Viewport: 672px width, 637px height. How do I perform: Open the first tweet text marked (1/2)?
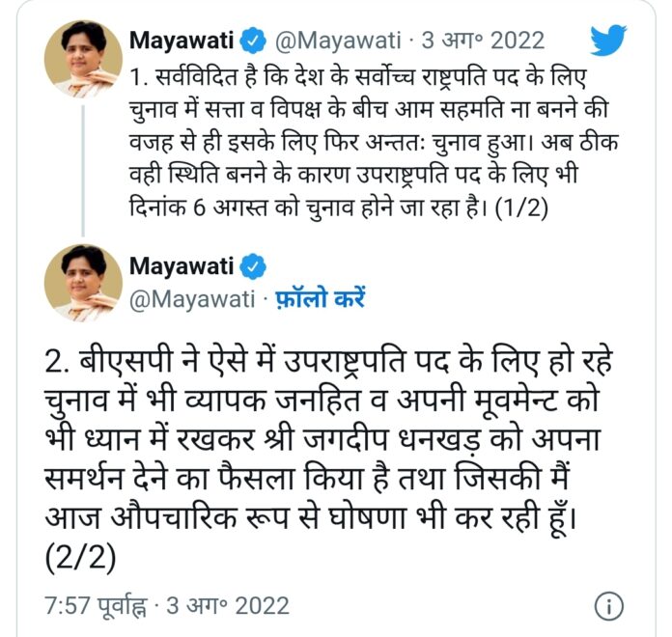point(374,142)
